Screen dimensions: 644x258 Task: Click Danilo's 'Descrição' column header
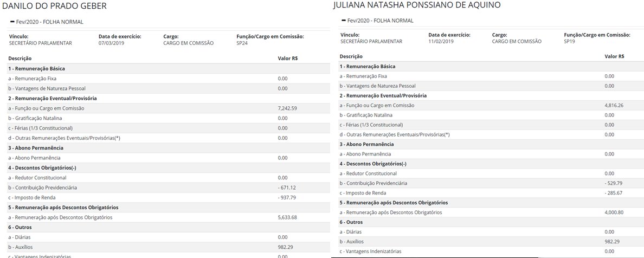tap(20, 59)
